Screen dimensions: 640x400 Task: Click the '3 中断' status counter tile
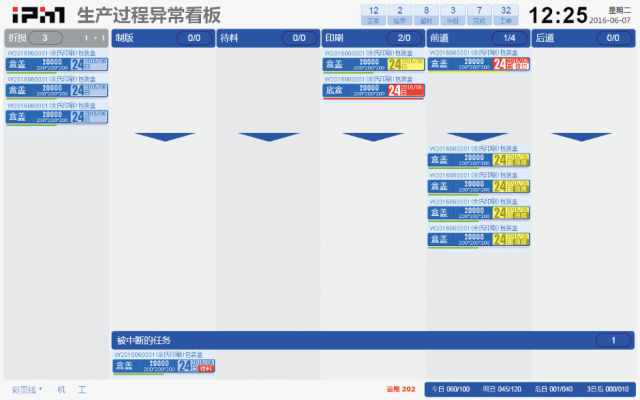click(453, 13)
